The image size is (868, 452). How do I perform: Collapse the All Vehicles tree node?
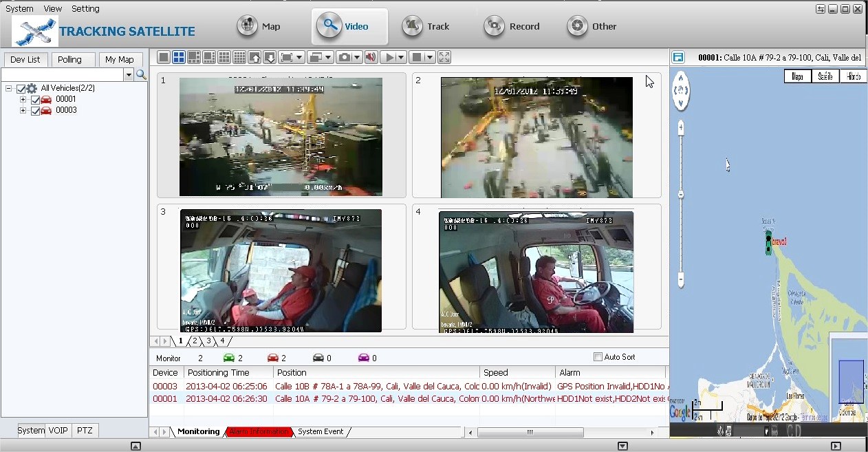[x=8, y=89]
